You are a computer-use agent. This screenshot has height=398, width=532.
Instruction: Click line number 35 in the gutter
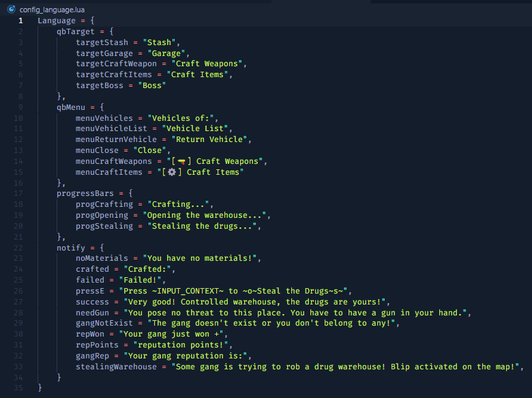[x=18, y=388]
